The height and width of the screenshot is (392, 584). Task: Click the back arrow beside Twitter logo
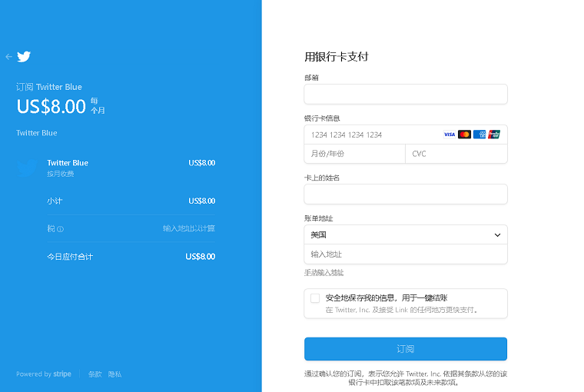tap(9, 57)
